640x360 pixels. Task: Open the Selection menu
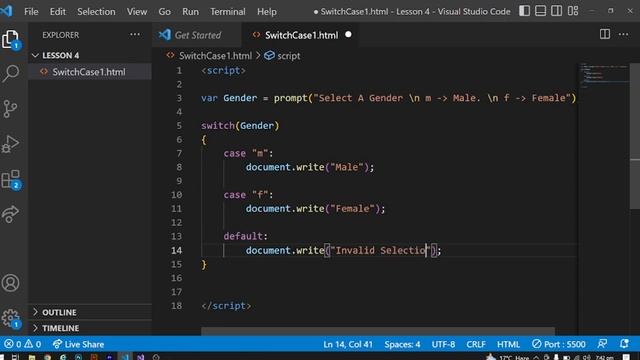(96, 11)
